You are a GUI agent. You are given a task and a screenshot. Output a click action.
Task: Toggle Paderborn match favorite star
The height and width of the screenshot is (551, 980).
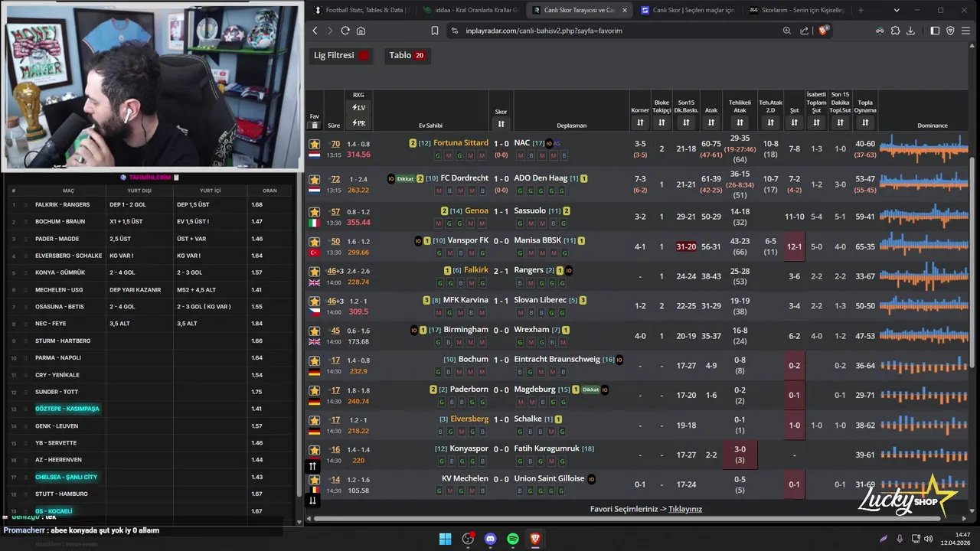314,390
